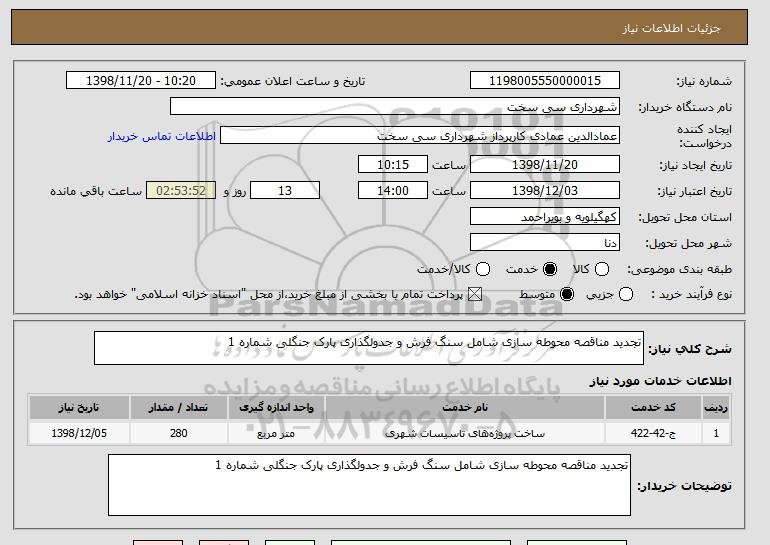Click the توضیحات خریدار text area
This screenshot has height=545, width=770.
pos(369,485)
